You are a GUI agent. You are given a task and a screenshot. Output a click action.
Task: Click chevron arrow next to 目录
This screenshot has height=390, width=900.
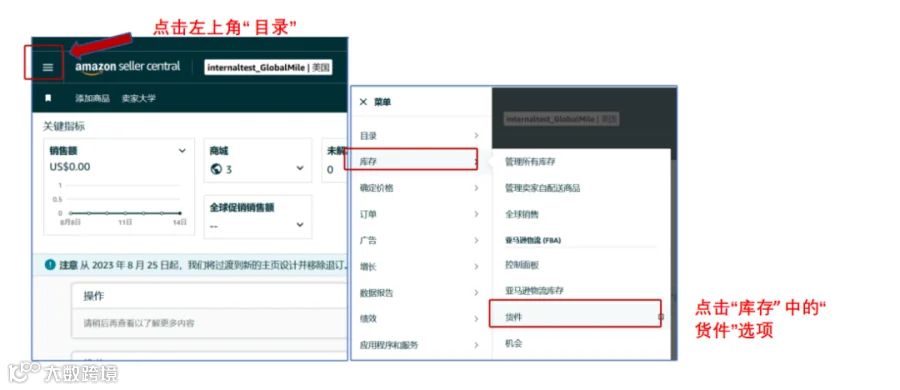click(x=476, y=136)
